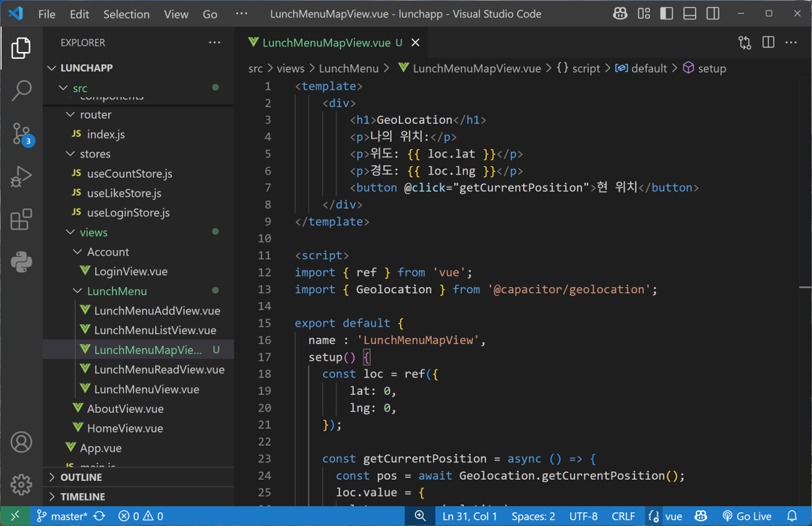Toggle the primary side bar
Screen dimensions: 812x526
[667, 14]
